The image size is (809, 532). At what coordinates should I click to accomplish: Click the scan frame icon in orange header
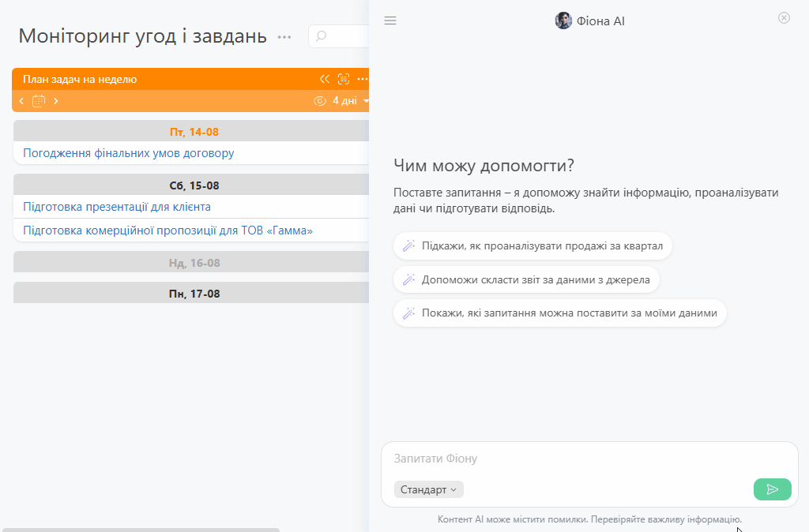point(344,79)
